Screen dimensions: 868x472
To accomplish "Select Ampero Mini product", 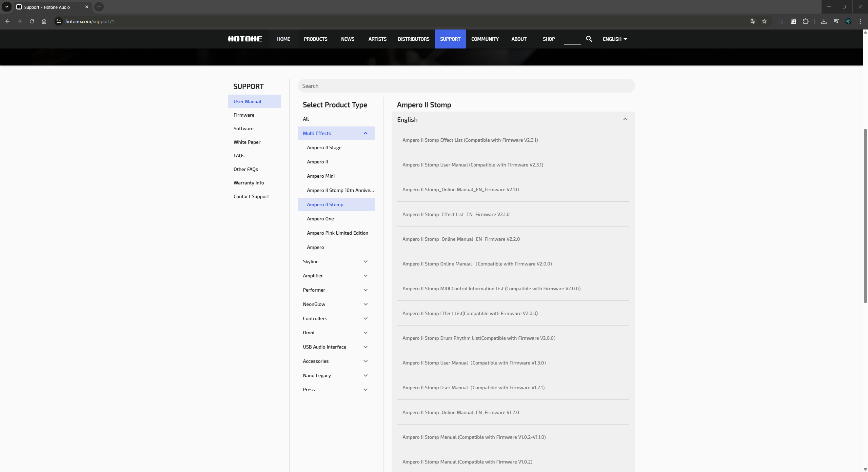I will [x=320, y=176].
